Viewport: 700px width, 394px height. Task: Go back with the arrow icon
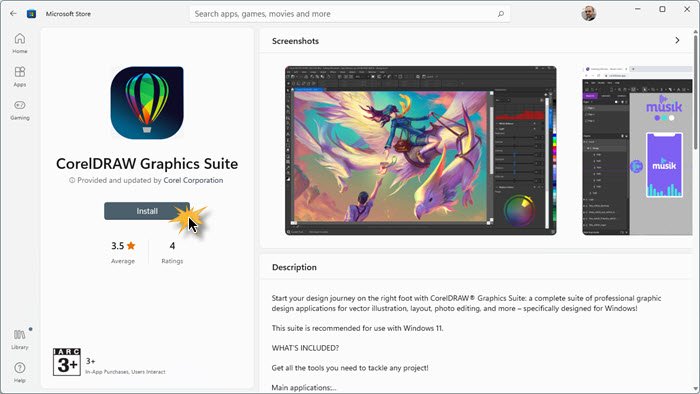(x=13, y=13)
